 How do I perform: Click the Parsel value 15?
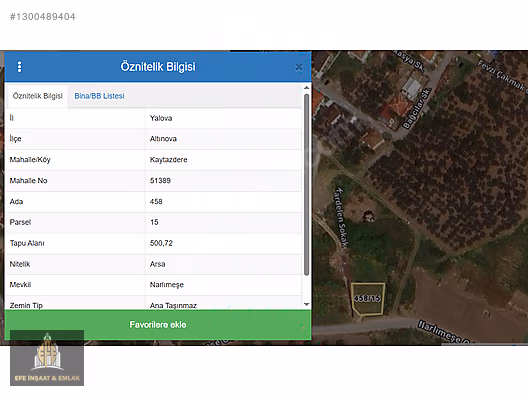click(154, 222)
